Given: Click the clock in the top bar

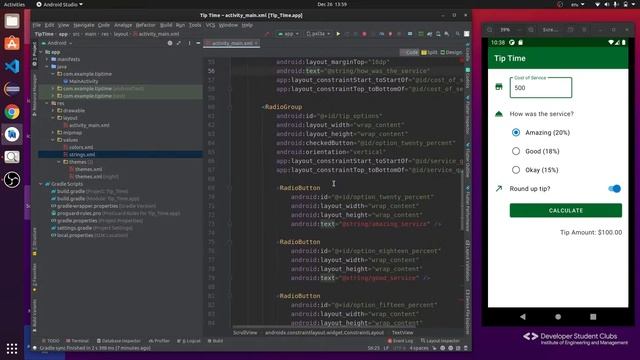Looking at the screenshot, I should tap(332, 4).
